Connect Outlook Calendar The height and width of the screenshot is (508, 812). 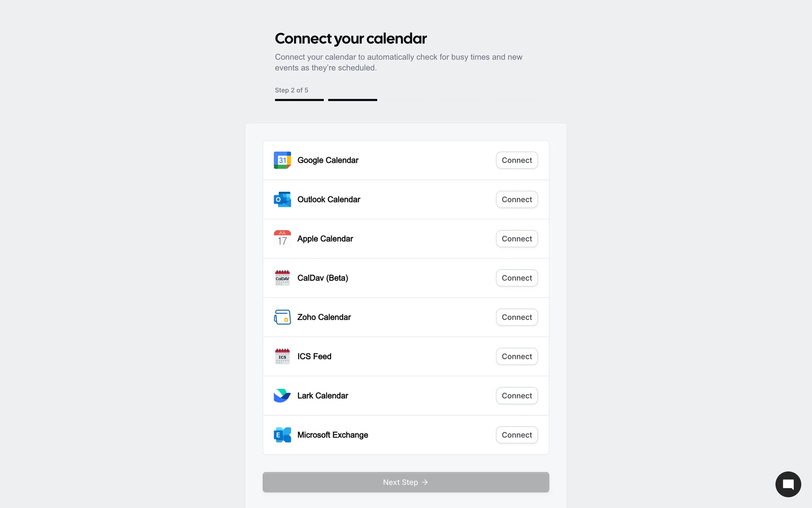click(x=517, y=199)
